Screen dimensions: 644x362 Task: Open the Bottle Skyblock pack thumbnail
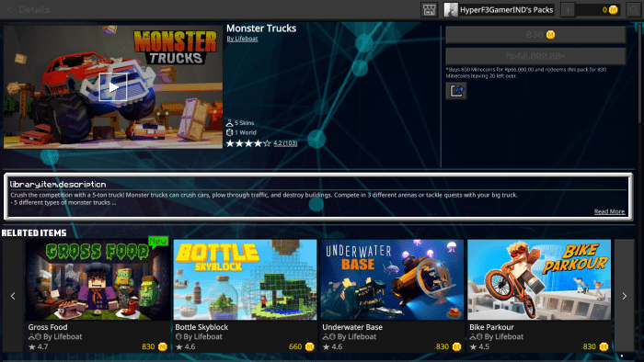(245, 280)
